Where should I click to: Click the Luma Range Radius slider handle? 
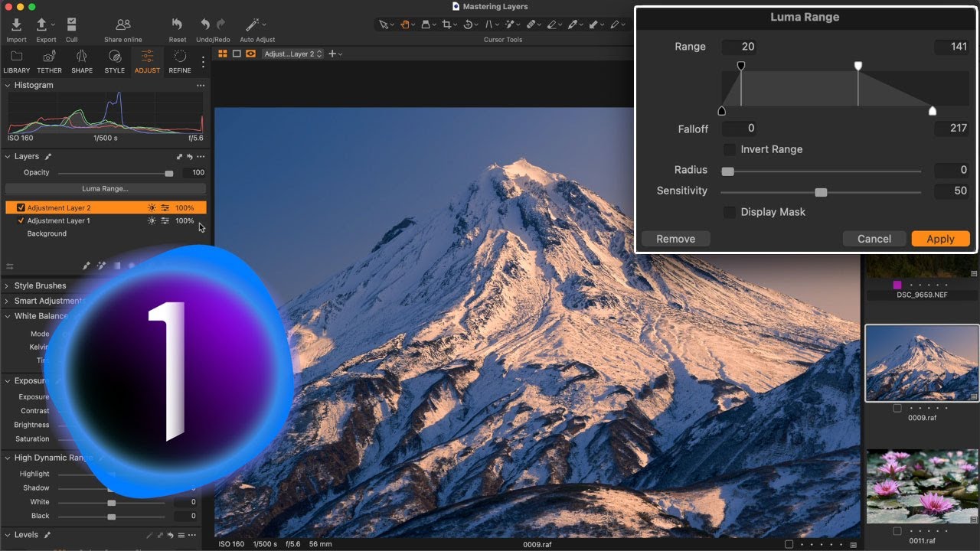click(727, 171)
